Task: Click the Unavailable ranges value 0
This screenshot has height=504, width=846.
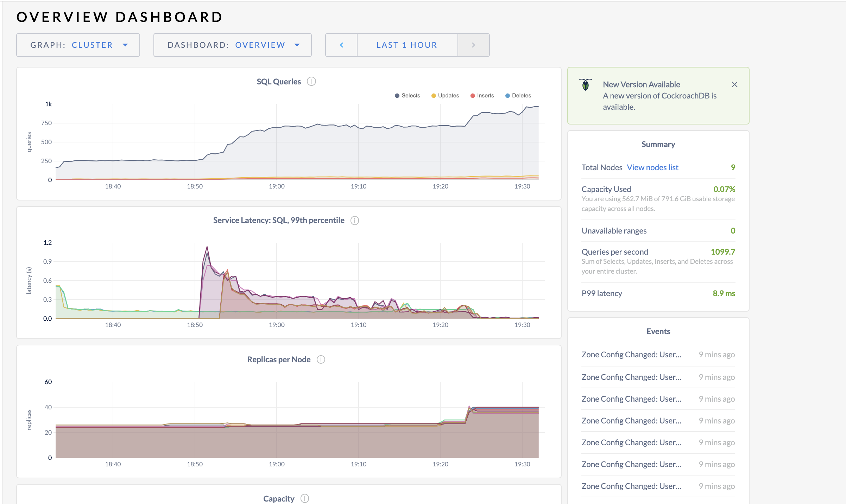Action: tap(733, 231)
